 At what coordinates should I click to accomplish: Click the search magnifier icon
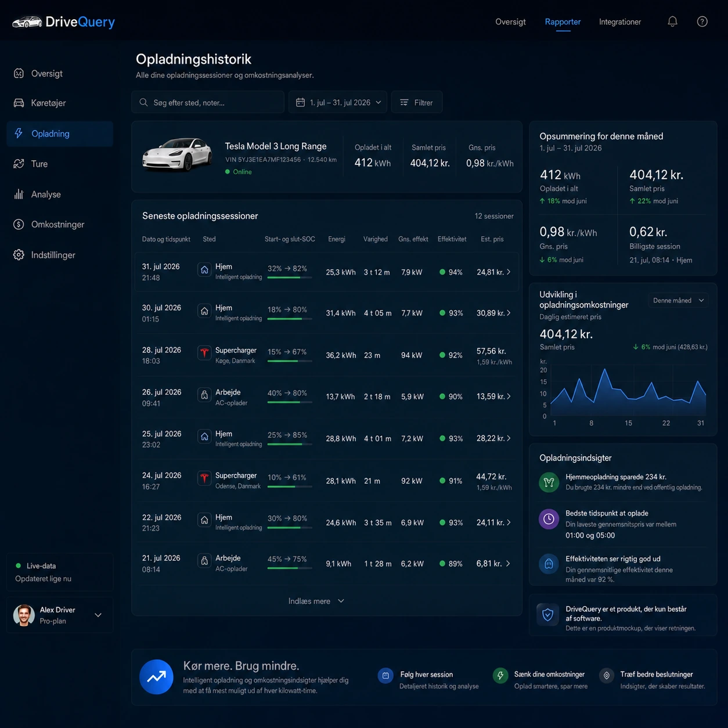tap(143, 102)
